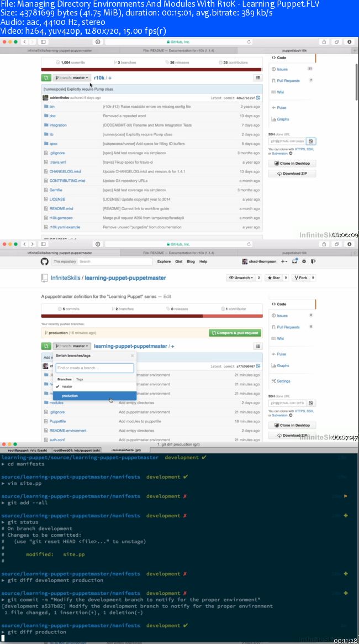
Task: Click Download ZIP on the r10k page
Action: click(292, 174)
